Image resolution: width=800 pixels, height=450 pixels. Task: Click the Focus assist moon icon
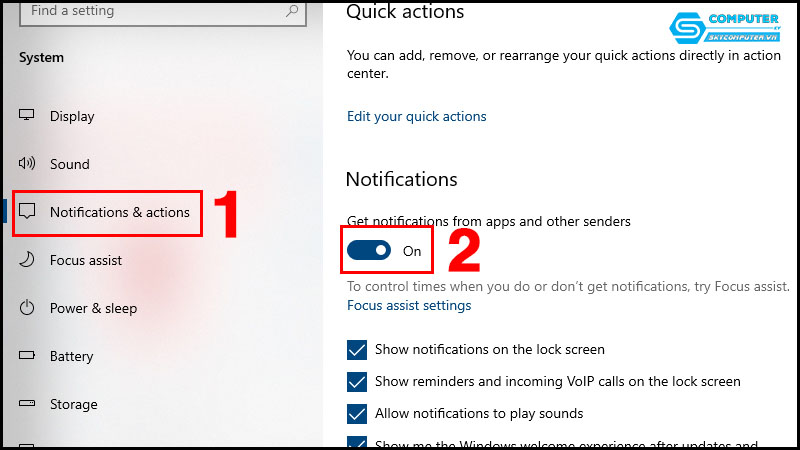(28, 260)
